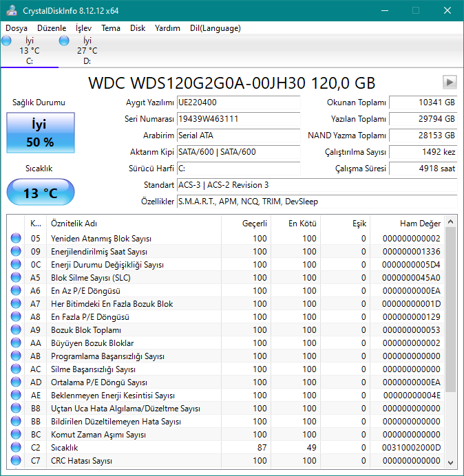Switch to the D: disk tab showing 27 °C

click(87, 51)
